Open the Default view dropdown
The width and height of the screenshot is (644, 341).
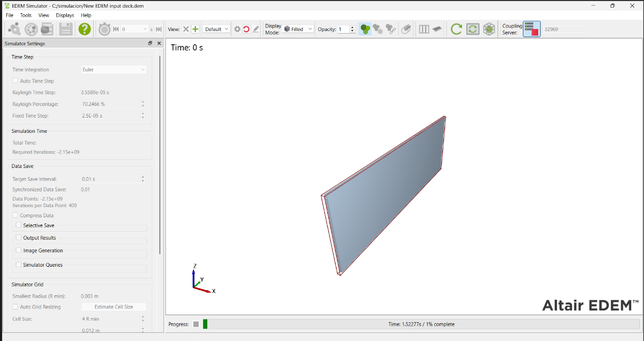point(216,30)
